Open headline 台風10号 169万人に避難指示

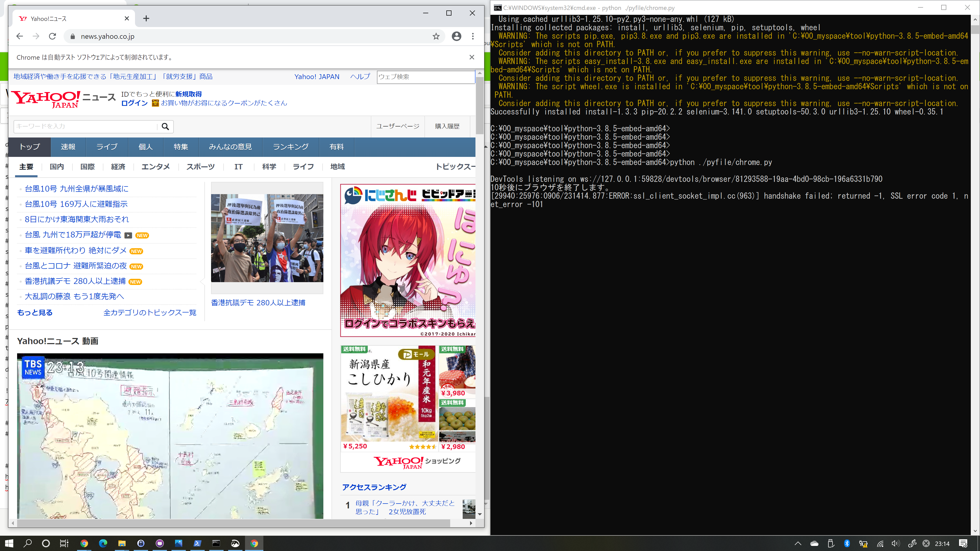coord(76,204)
